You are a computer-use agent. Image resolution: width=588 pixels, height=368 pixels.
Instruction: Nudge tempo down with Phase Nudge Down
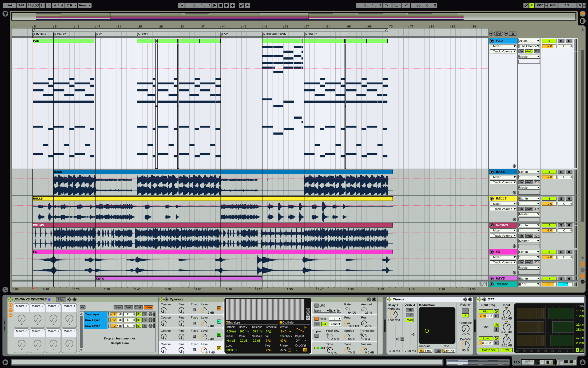click(x=43, y=5)
